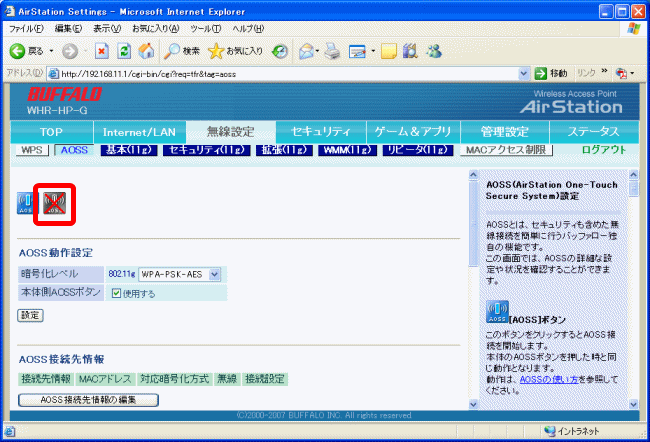Stop page loading with the red X icon

pyautogui.click(x=102, y=51)
